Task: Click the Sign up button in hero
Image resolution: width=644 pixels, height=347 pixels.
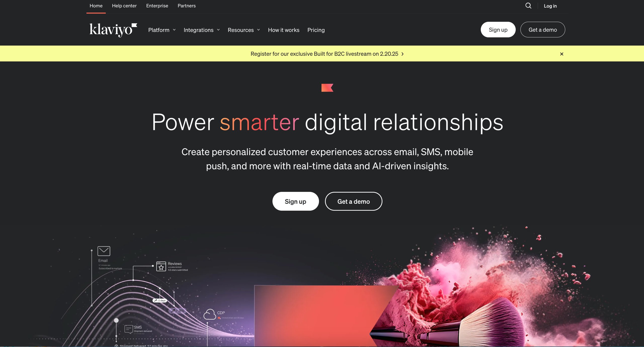Action: (295, 201)
